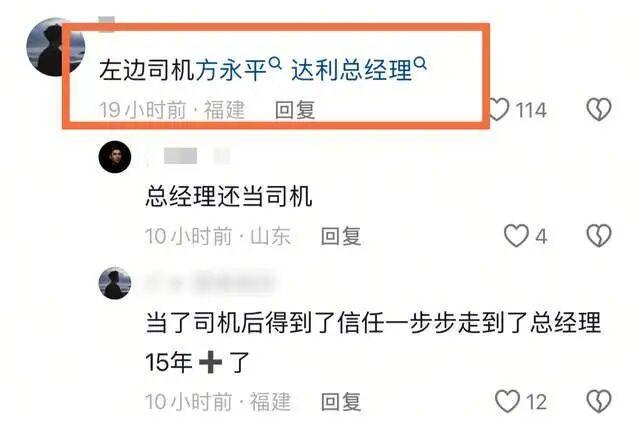Open the third commenter's silhouette avatar
Image resolution: width=640 pixels, height=422 pixels.
click(x=115, y=283)
